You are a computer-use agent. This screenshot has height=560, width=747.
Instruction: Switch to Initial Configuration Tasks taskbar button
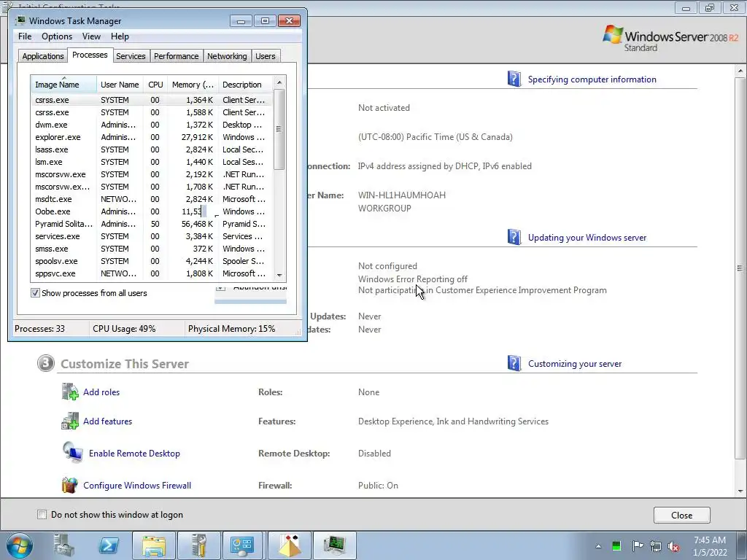244,545
